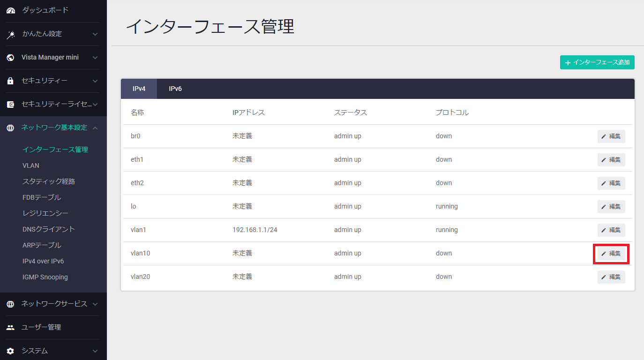Image resolution: width=644 pixels, height=360 pixels.
Task: Click the globe icon beside ネットワークサービス
Action: 10,304
